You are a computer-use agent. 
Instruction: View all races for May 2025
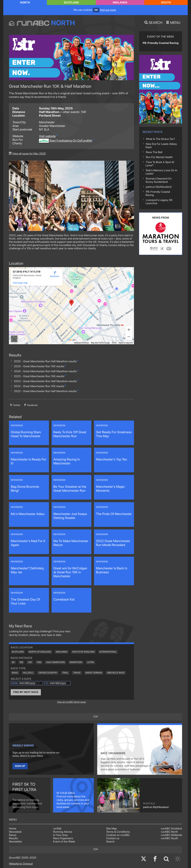[x=29, y=153]
